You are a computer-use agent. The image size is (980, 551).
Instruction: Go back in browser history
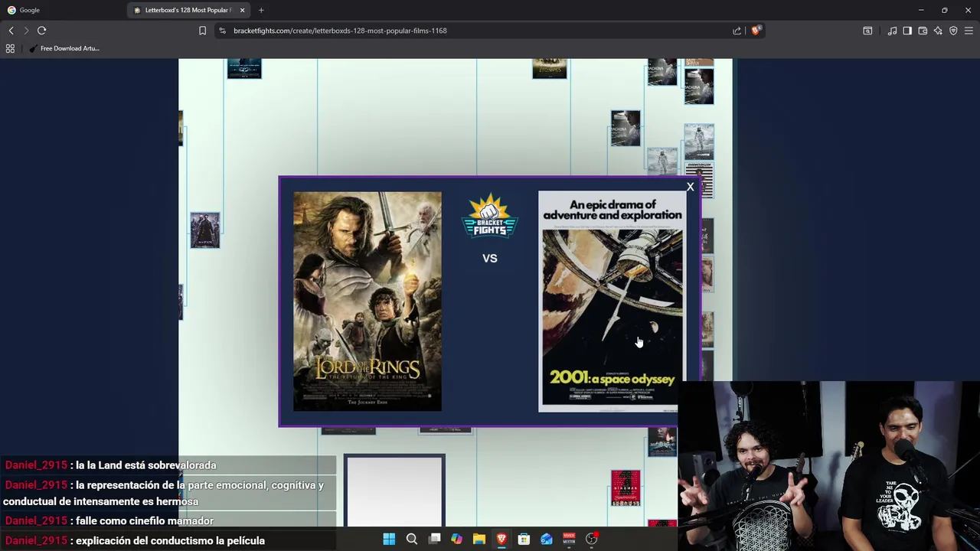(11, 31)
